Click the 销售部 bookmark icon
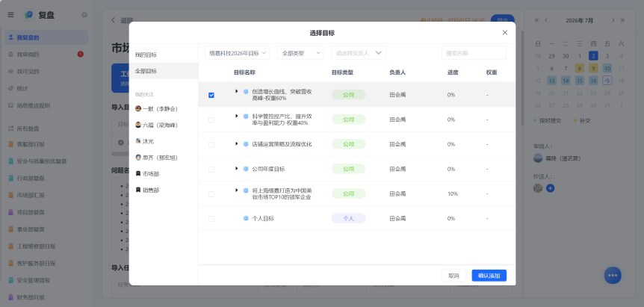Viewport: 644px width, 307px height. pyautogui.click(x=138, y=190)
